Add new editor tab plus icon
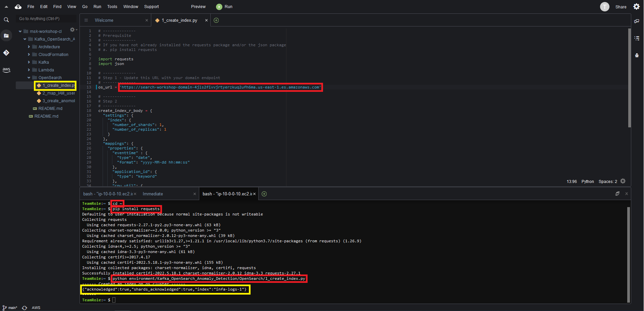This screenshot has height=311, width=644. pyautogui.click(x=216, y=20)
